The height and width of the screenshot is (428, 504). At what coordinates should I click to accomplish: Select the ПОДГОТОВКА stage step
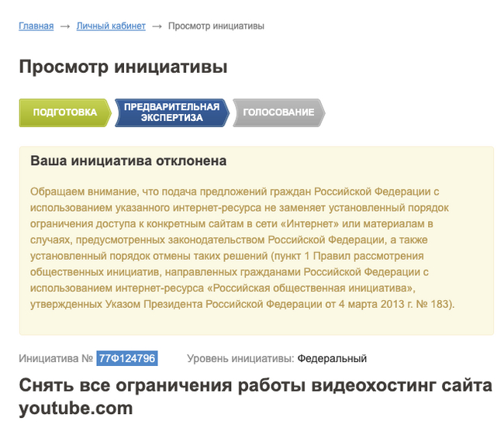click(65, 112)
